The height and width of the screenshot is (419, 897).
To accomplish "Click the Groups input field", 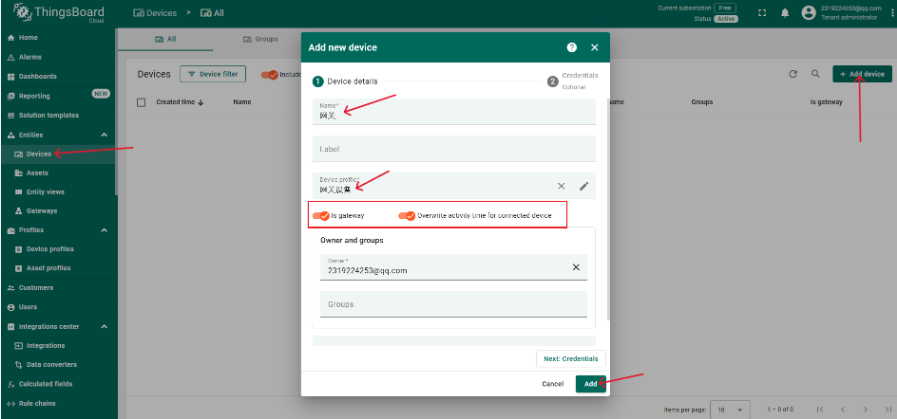I will point(453,304).
